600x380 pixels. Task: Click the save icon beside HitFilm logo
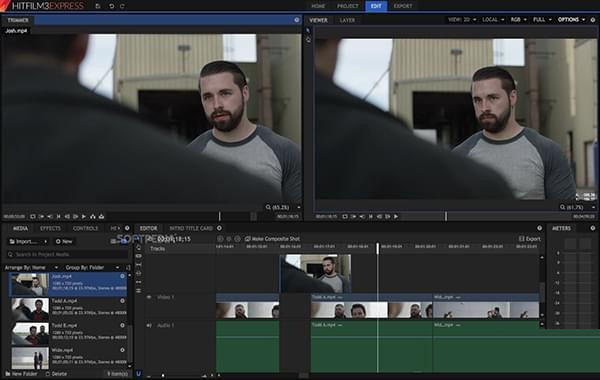click(x=98, y=6)
